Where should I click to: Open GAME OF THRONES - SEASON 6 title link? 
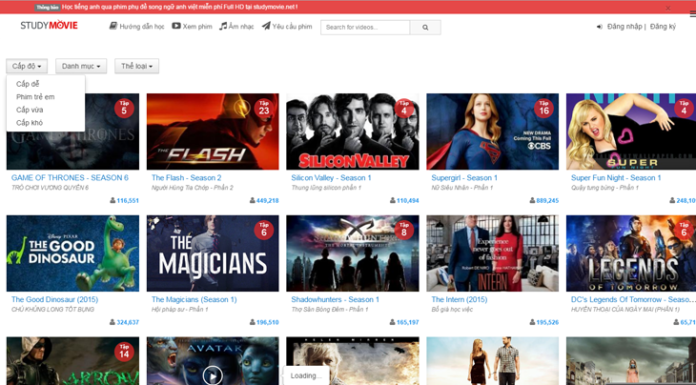70,178
